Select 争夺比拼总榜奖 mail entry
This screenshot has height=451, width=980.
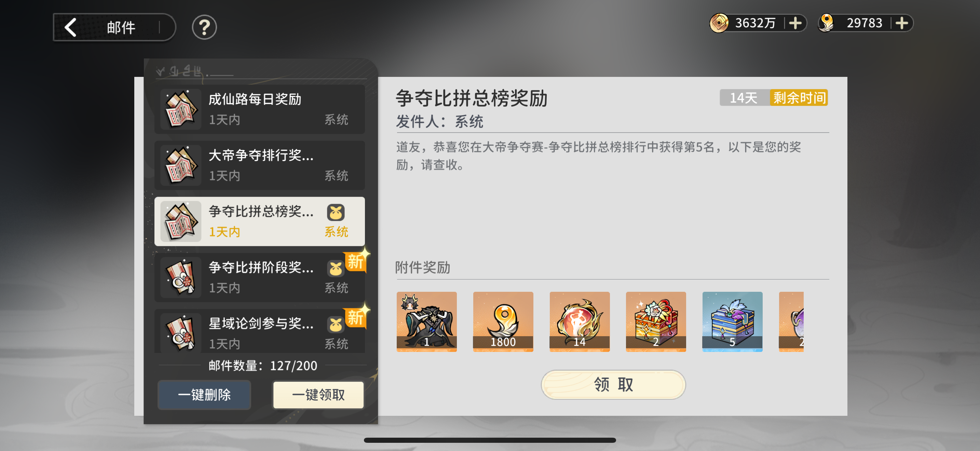coord(259,221)
